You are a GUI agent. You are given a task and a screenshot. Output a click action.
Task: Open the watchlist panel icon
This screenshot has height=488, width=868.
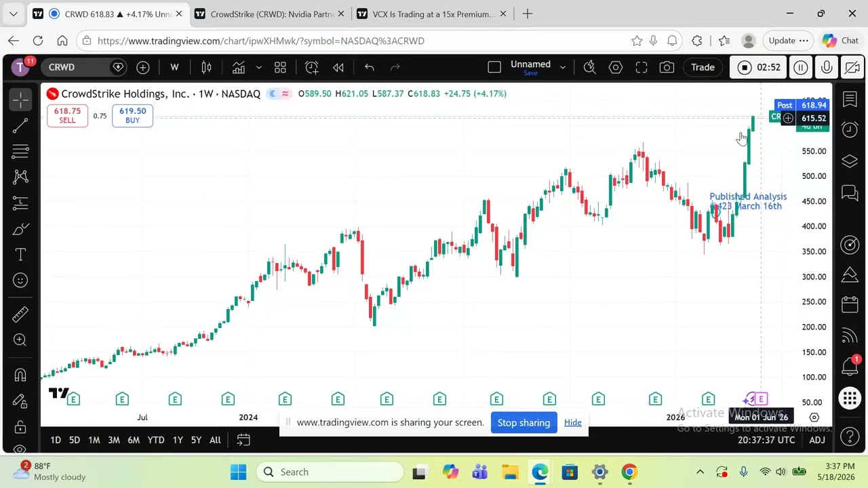click(850, 100)
